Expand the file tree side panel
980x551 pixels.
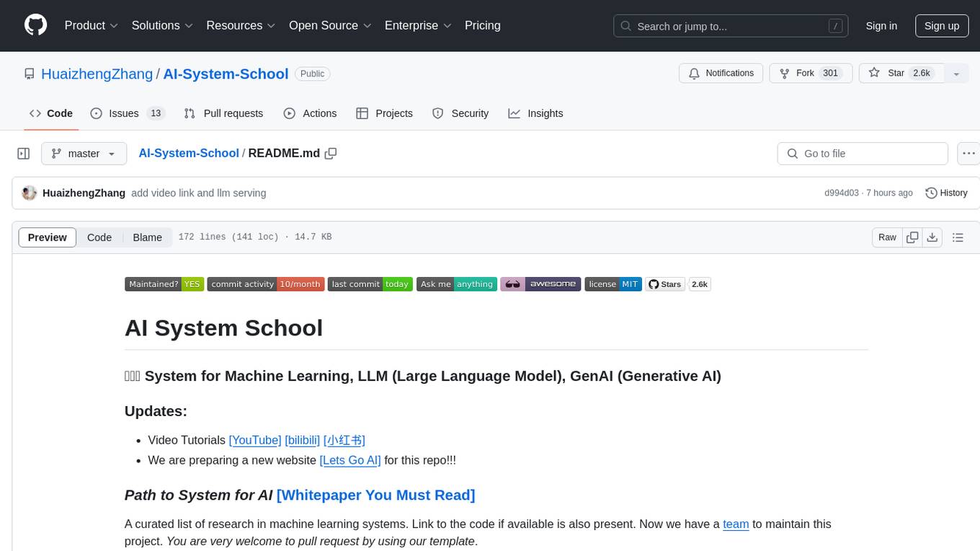pyautogui.click(x=24, y=154)
